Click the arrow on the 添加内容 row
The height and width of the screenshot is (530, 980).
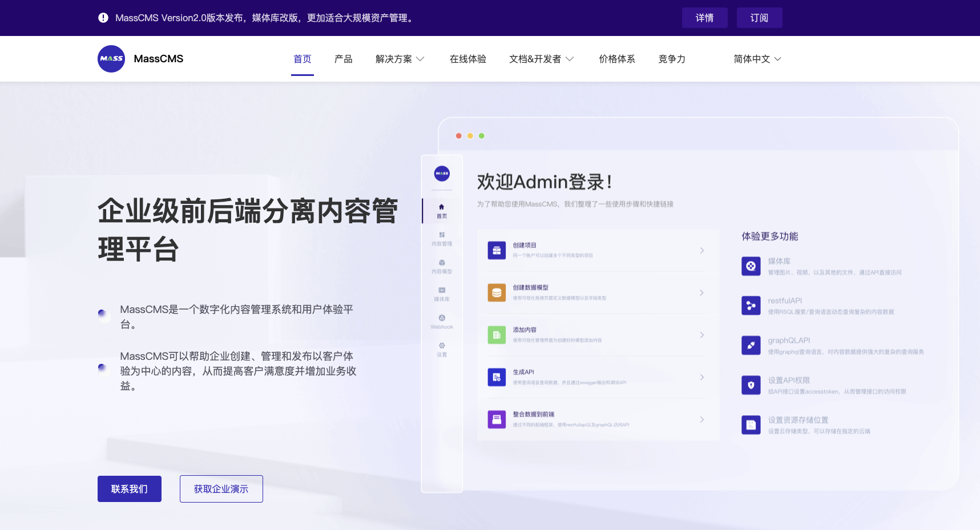[702, 335]
